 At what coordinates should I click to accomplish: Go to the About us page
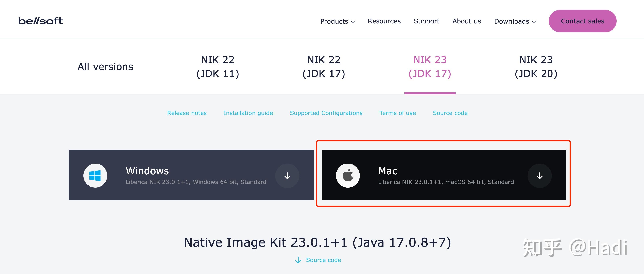466,21
